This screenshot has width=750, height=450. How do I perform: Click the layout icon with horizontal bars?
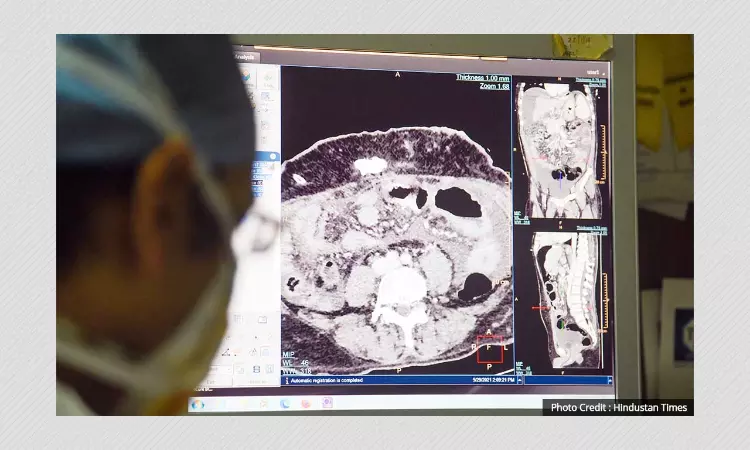[257, 369]
